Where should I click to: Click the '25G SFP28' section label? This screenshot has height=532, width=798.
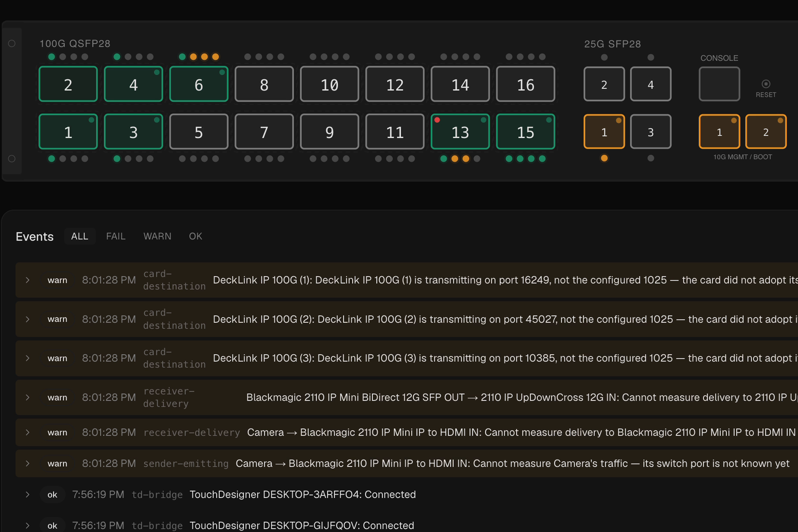612,44
